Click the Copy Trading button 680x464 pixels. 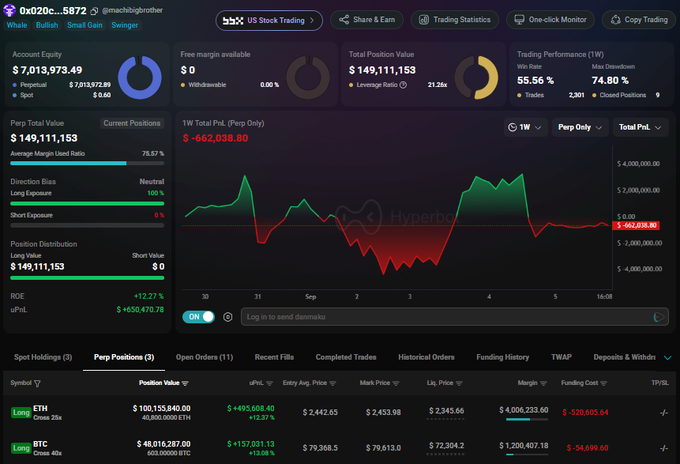click(x=639, y=20)
